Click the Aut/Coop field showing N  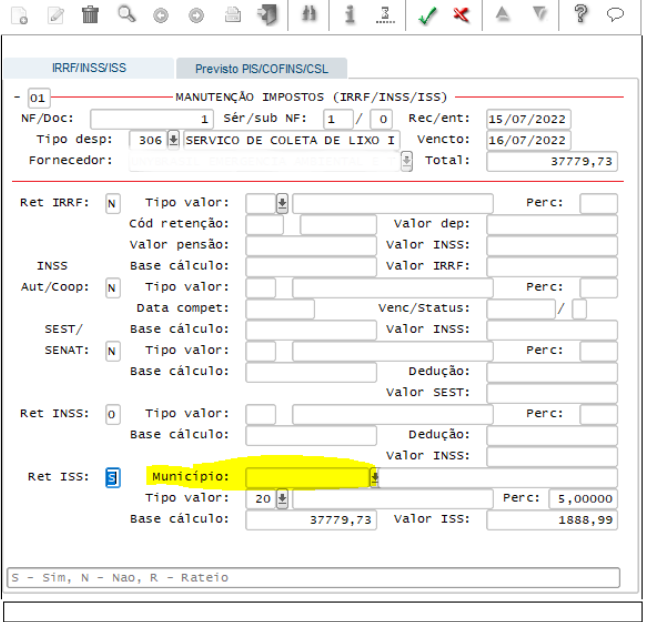[113, 288]
